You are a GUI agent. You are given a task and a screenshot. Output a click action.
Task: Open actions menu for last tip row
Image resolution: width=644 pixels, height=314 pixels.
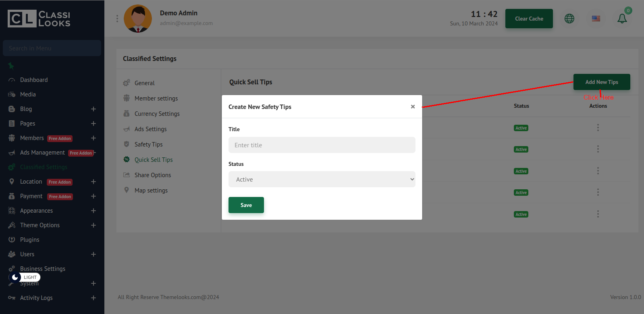(598, 214)
